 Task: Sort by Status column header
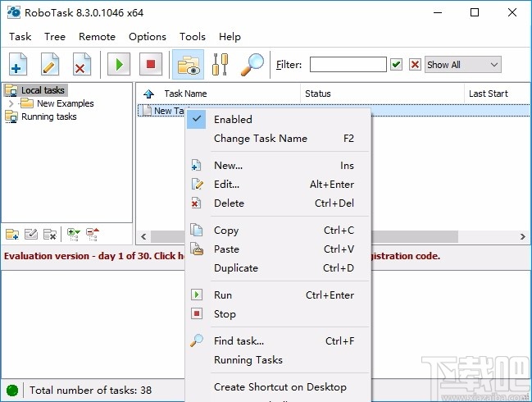pyautogui.click(x=317, y=94)
